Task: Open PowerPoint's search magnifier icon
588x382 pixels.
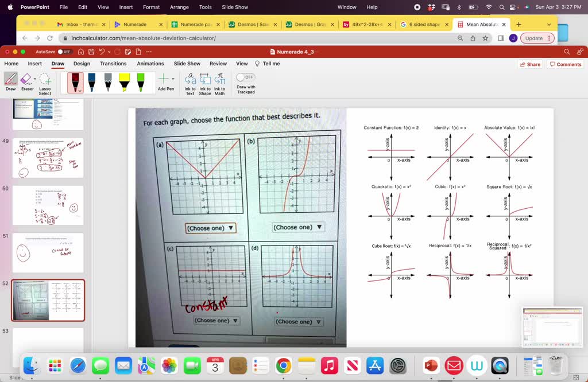Action: click(x=566, y=51)
